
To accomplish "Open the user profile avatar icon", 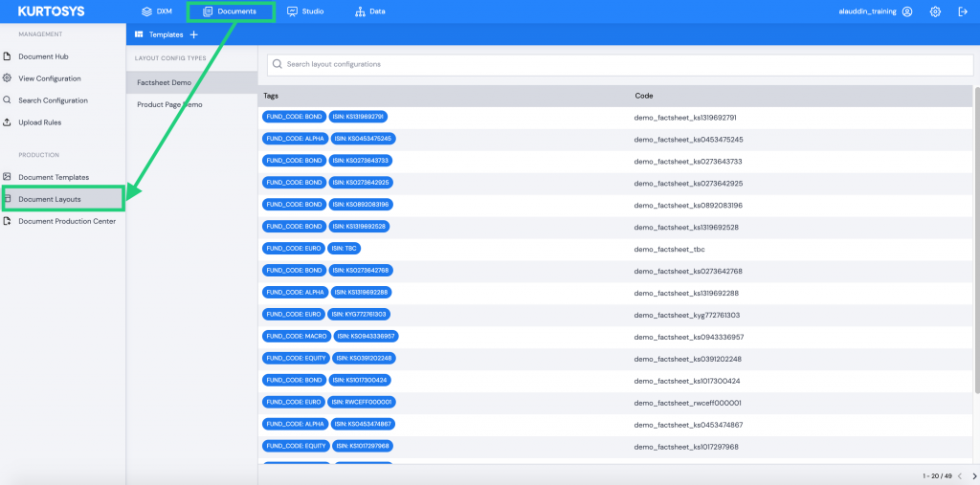I will click(x=907, y=11).
